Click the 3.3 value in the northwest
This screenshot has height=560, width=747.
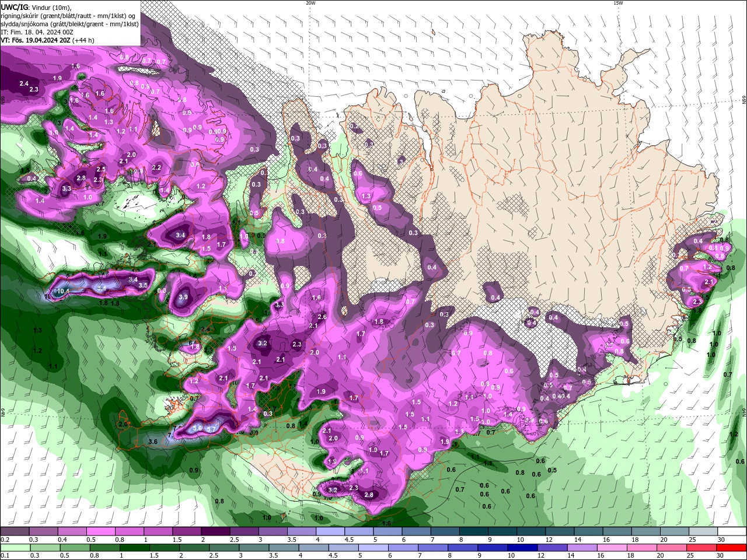click(67, 188)
